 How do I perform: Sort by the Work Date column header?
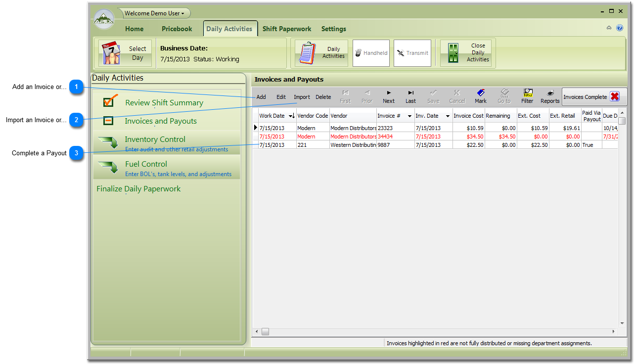click(x=272, y=115)
